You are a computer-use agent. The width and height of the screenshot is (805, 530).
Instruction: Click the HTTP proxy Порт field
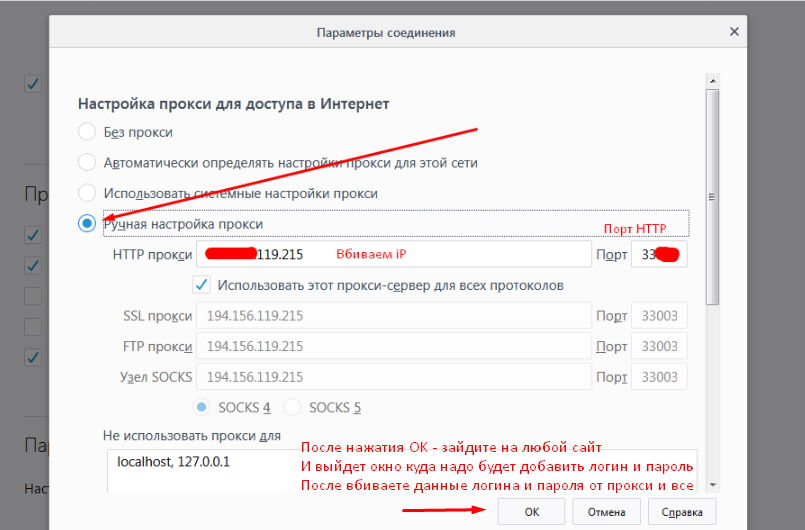[659, 255]
